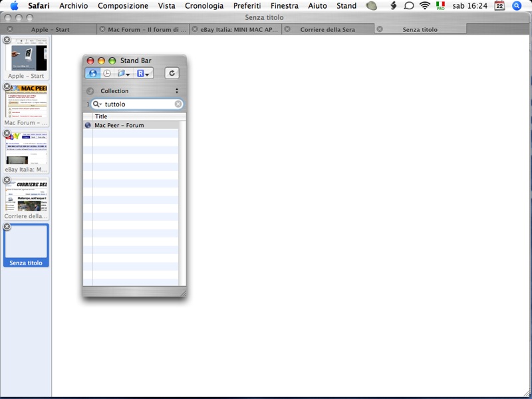Viewport: 532px width, 399px height.
Task: Select the globe bookmarks view in Stand Bar
Action: tap(92, 73)
